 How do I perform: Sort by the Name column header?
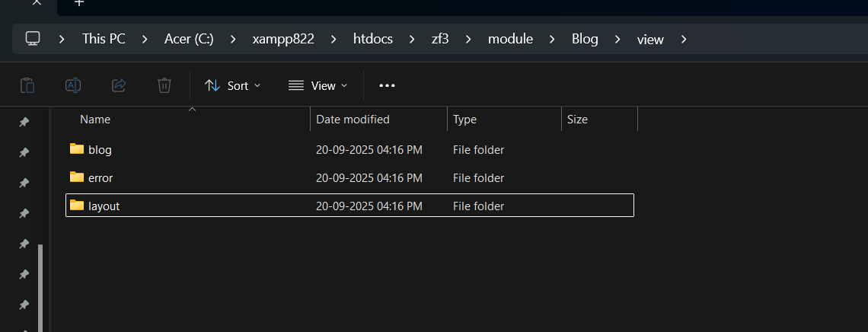pos(95,120)
